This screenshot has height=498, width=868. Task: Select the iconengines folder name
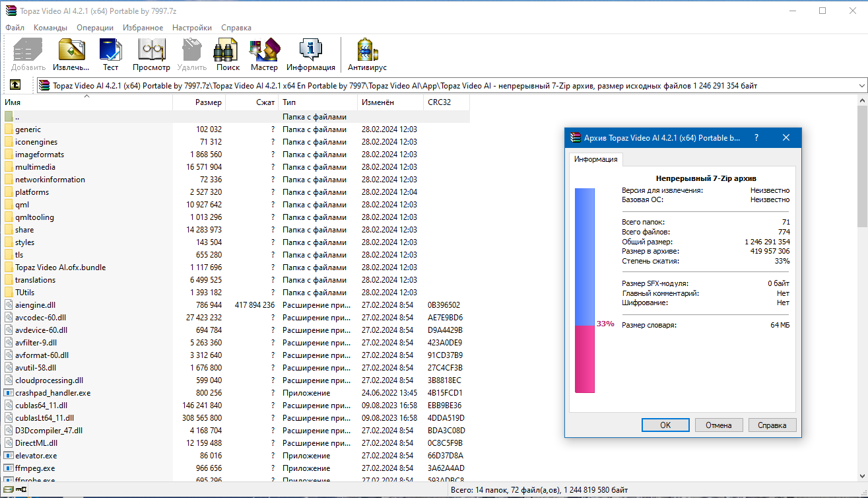[36, 142]
